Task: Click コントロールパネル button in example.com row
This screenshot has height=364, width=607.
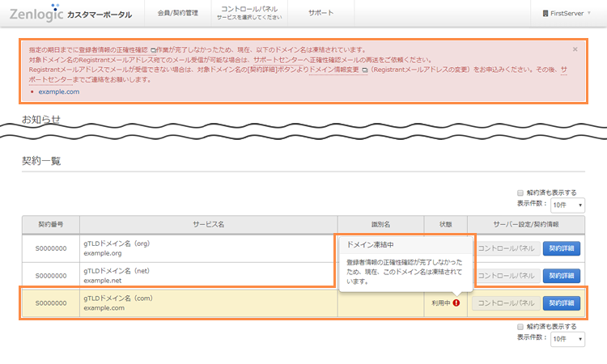Action: [505, 303]
